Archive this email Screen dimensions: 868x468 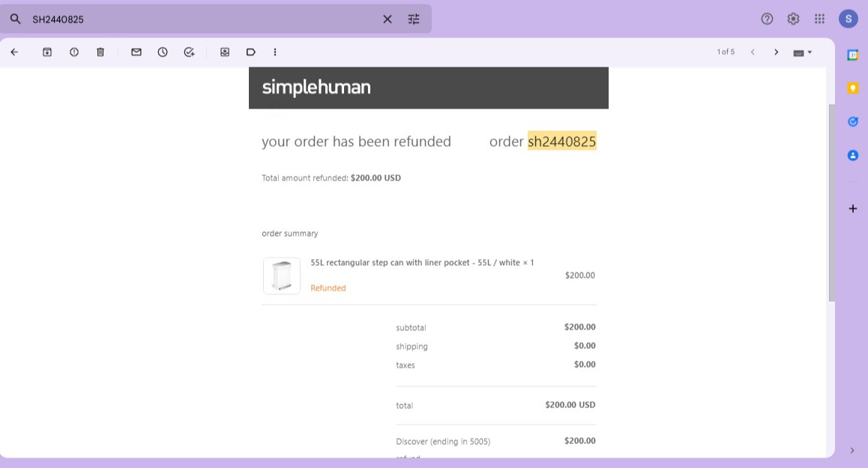[x=47, y=52]
